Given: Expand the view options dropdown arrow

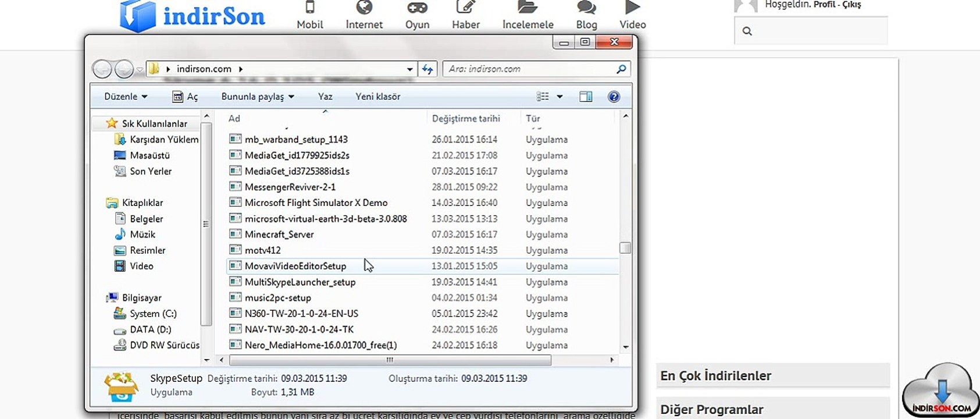Looking at the screenshot, I should (560, 97).
